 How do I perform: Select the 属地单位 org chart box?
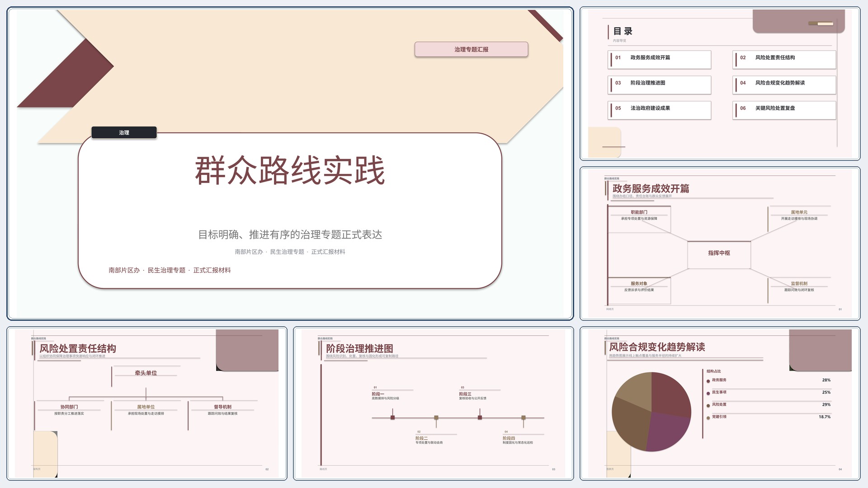(x=146, y=415)
